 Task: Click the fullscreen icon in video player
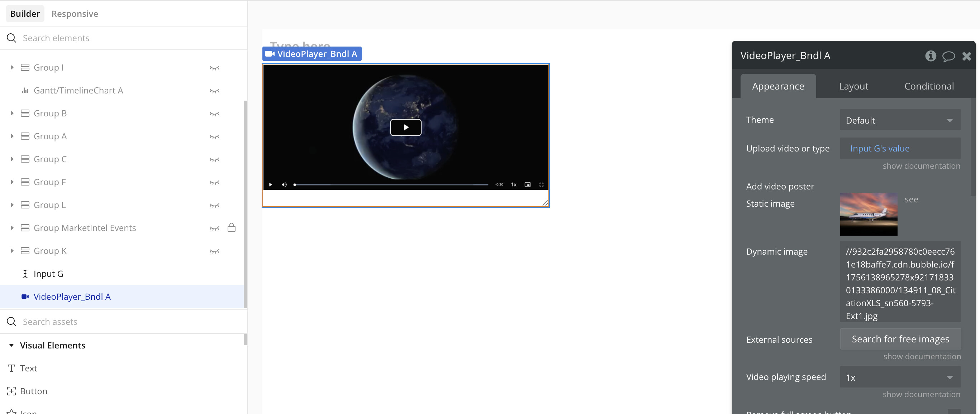click(541, 184)
